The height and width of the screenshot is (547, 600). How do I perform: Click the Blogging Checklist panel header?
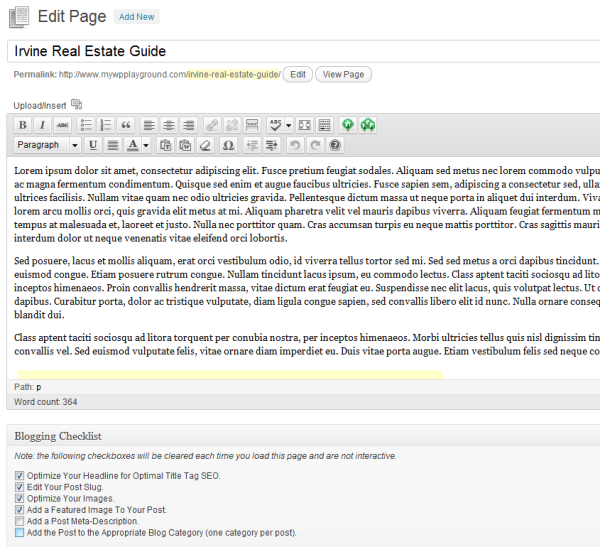(x=303, y=436)
